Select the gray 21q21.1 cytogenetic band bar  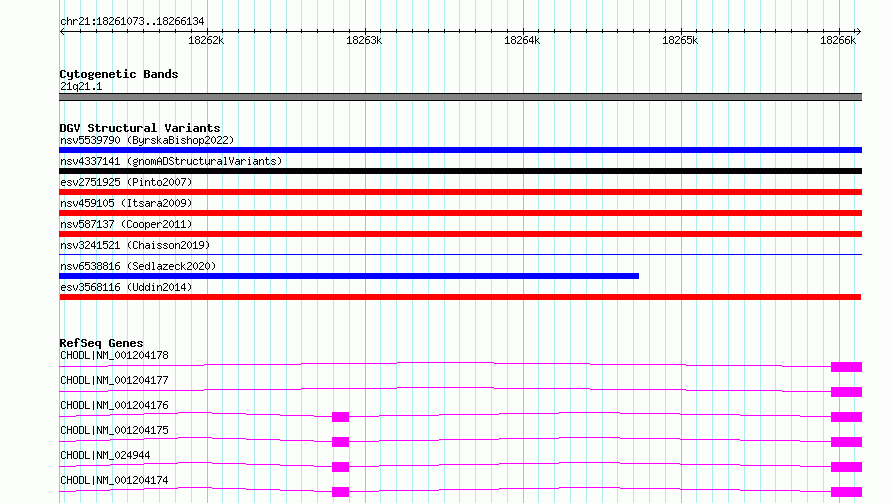(x=460, y=97)
